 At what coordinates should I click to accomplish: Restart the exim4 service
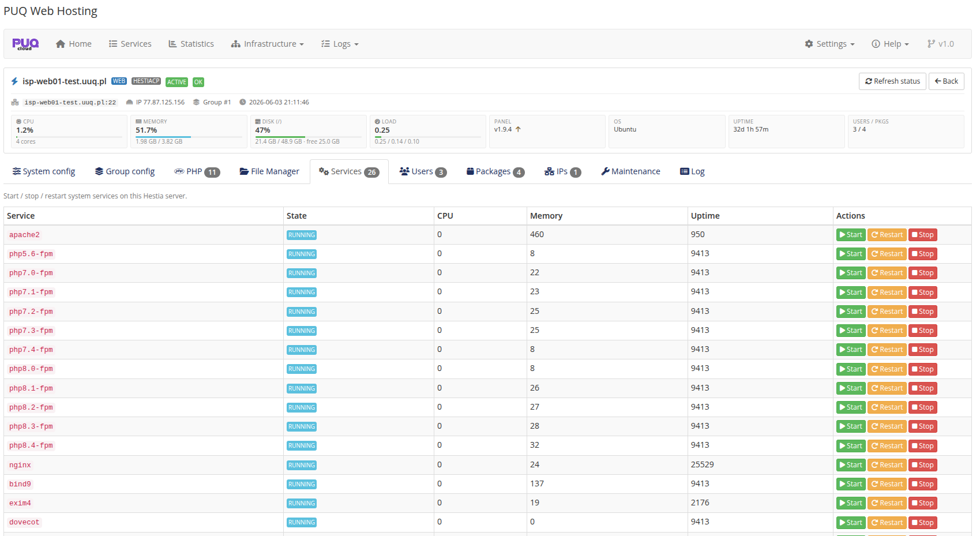[887, 503]
